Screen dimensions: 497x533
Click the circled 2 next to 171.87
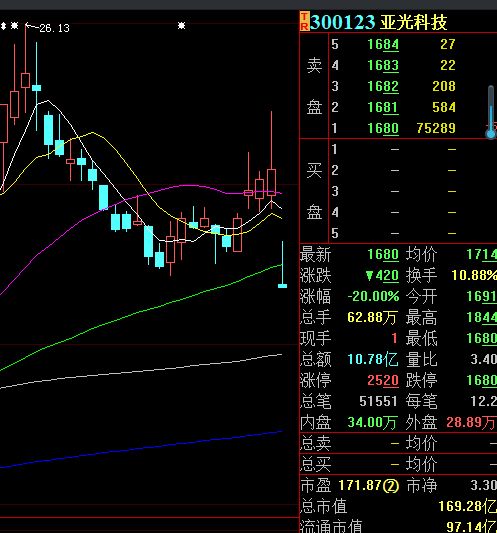390,486
